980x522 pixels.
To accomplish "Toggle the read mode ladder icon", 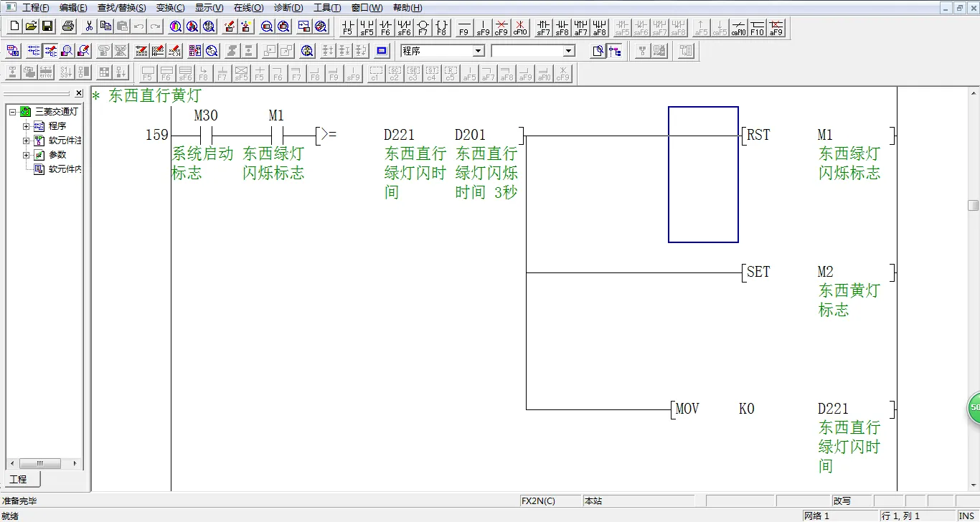I will pos(33,51).
